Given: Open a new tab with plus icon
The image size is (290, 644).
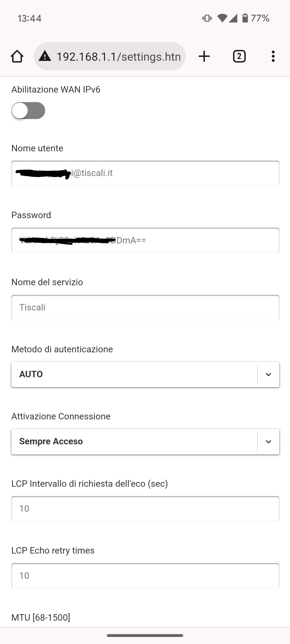Looking at the screenshot, I should coord(204,56).
